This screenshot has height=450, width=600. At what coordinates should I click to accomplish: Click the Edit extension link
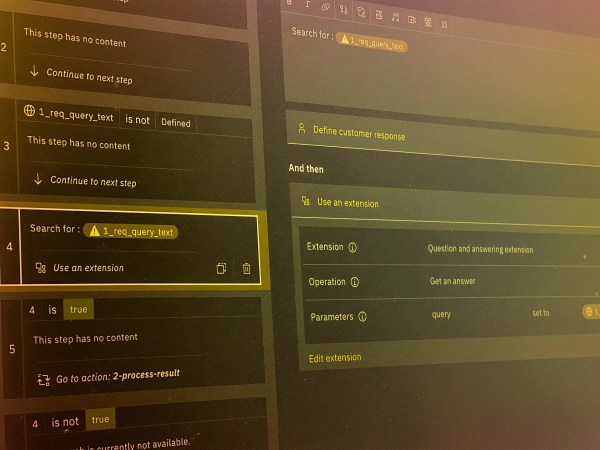point(335,358)
